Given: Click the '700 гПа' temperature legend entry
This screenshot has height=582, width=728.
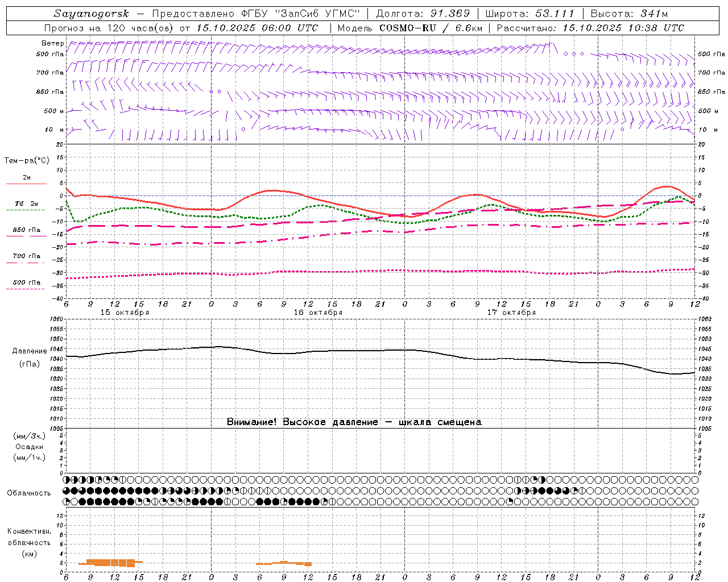Looking at the screenshot, I should point(27,256).
